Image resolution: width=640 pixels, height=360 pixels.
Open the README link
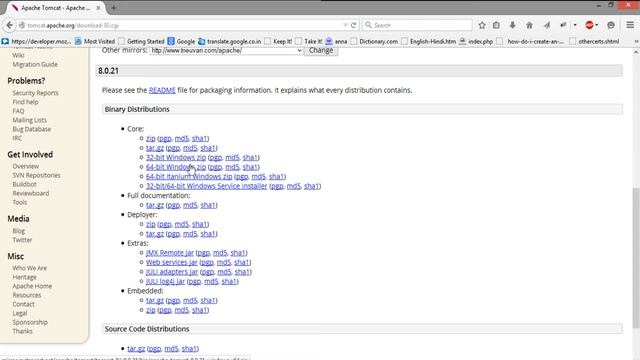click(x=162, y=90)
